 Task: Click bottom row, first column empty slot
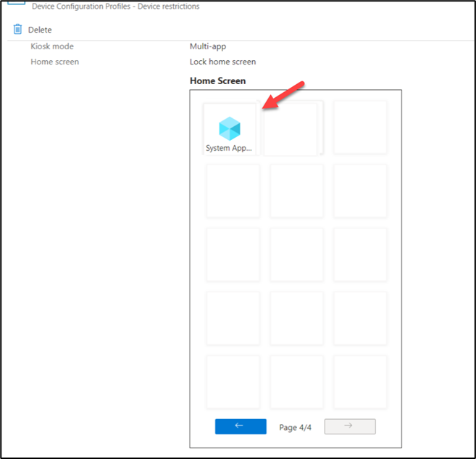coord(233,382)
